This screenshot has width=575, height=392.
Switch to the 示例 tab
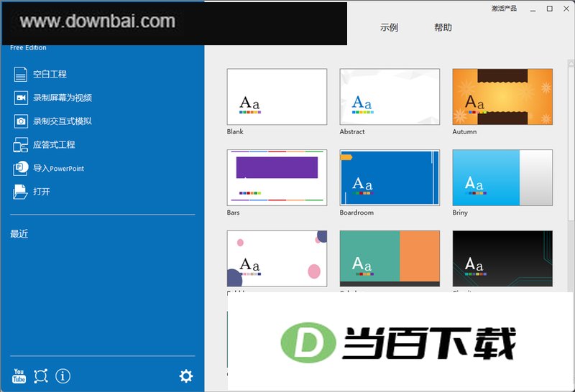point(389,27)
